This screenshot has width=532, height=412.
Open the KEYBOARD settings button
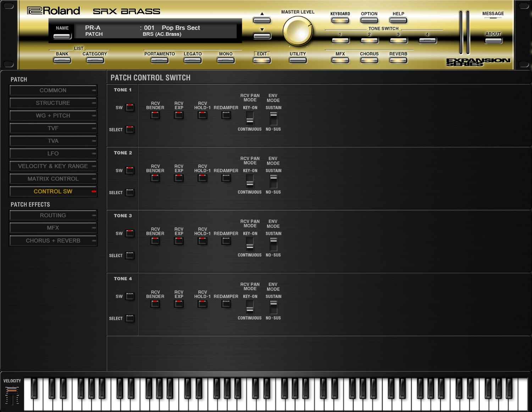(340, 21)
